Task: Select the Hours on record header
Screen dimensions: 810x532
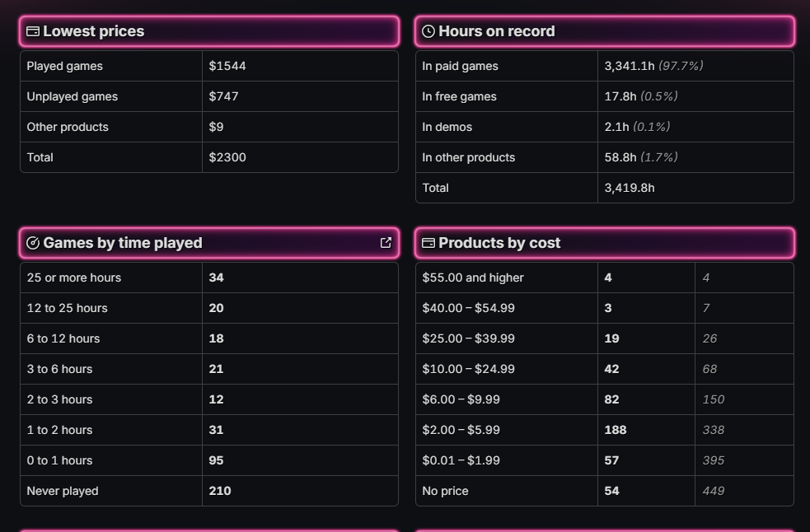Action: tap(605, 31)
